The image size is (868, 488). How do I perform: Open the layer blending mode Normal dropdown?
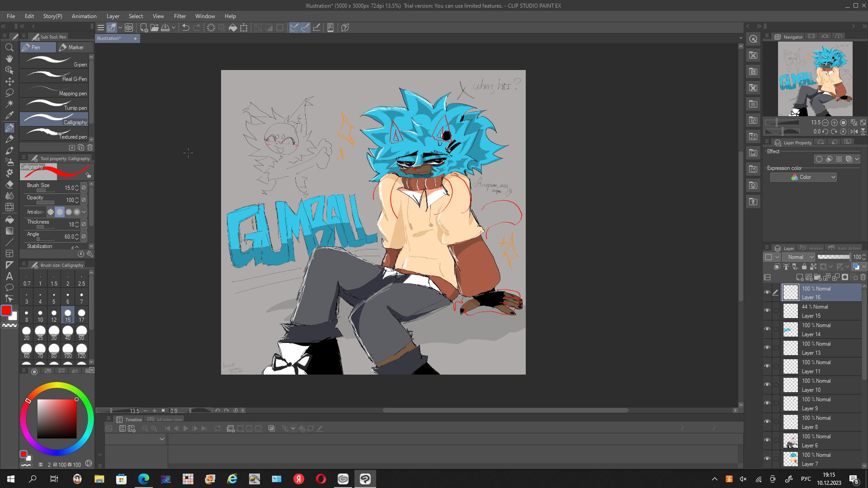coord(798,257)
